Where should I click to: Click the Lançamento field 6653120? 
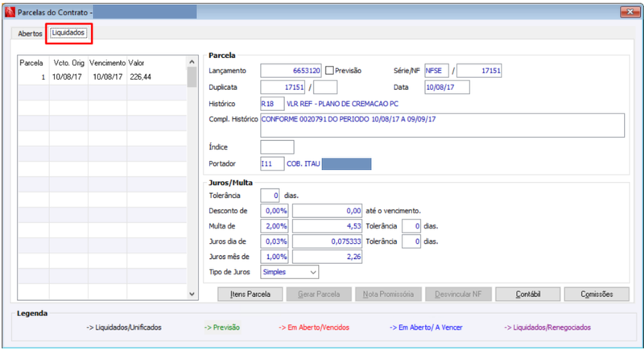[291, 71]
